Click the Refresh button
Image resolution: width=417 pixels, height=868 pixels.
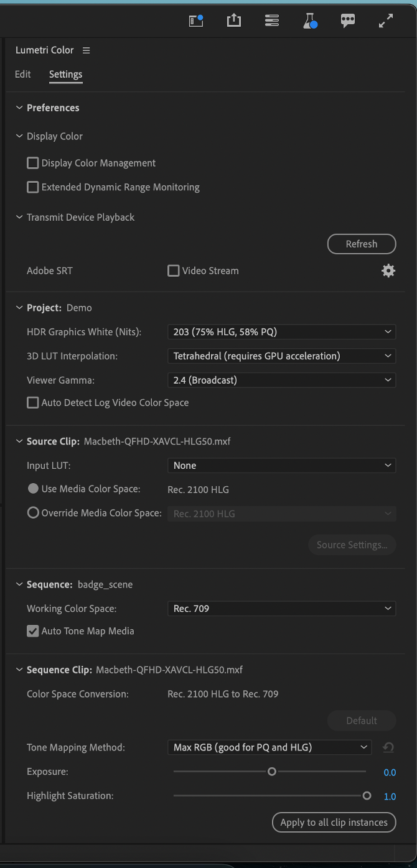(361, 244)
